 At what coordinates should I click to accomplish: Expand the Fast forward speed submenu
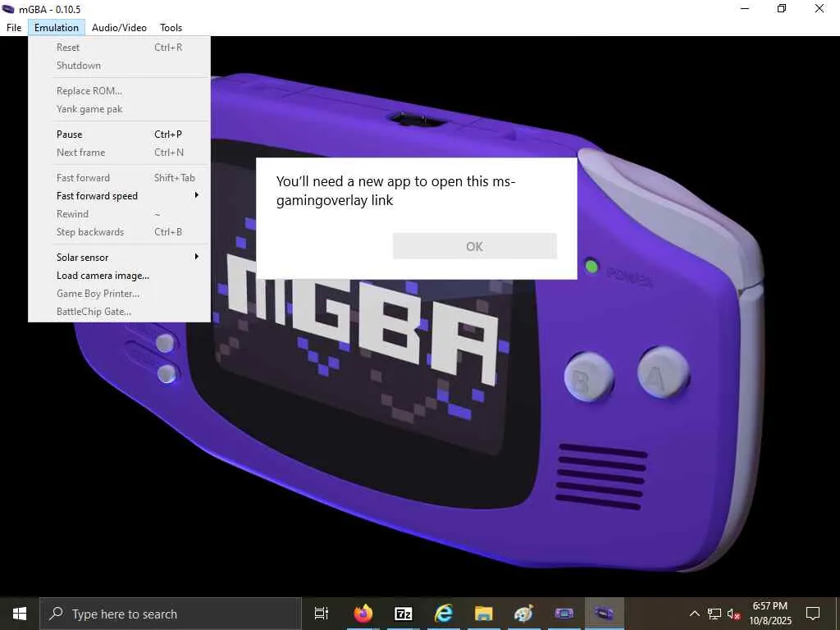(119, 195)
